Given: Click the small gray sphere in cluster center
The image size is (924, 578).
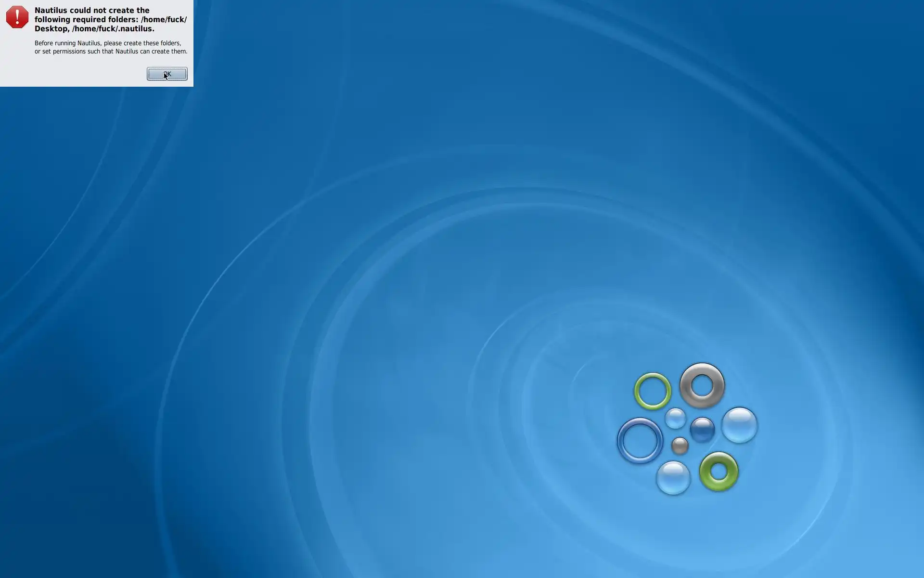Looking at the screenshot, I should click(x=680, y=446).
